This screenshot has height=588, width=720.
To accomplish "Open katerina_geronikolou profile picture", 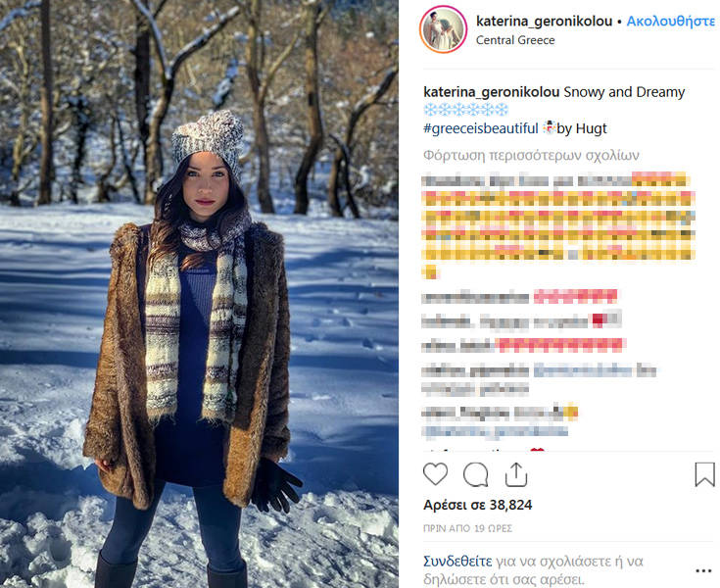I will (x=443, y=29).
